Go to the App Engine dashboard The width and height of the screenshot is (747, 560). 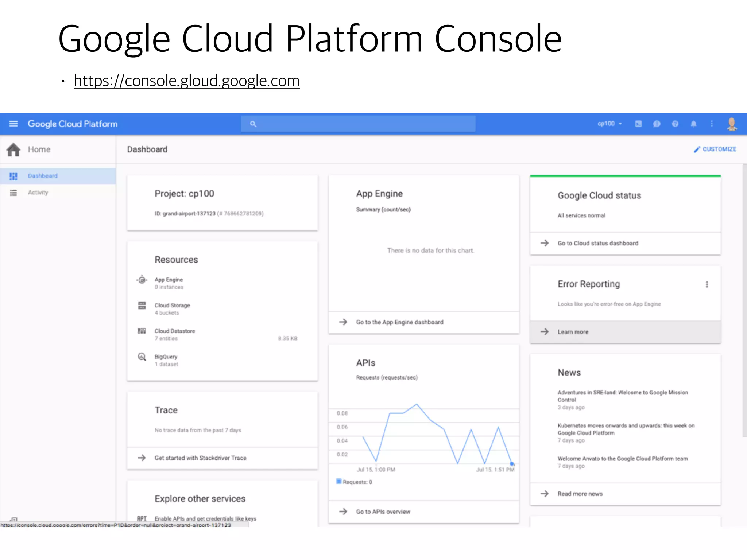click(x=400, y=322)
